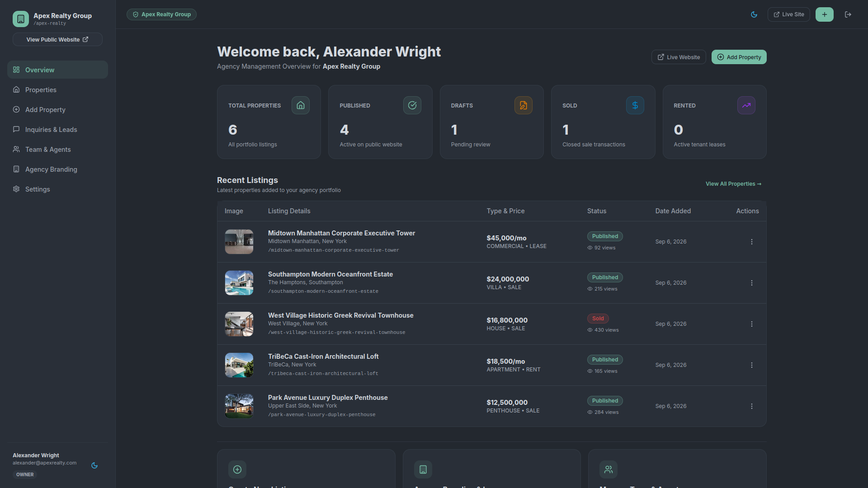Toggle dark mode moon icon in top bar
This screenshot has height=488, width=868.
[754, 14]
